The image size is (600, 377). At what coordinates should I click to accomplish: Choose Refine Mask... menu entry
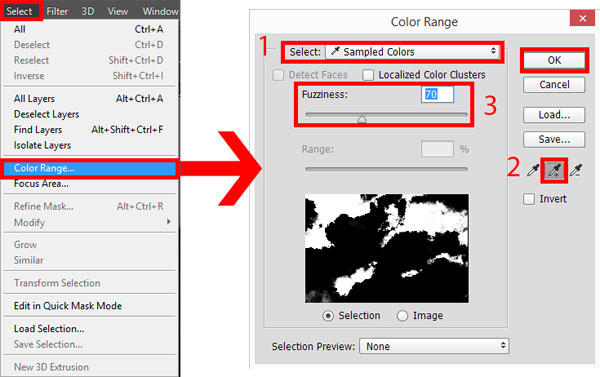(x=90, y=206)
